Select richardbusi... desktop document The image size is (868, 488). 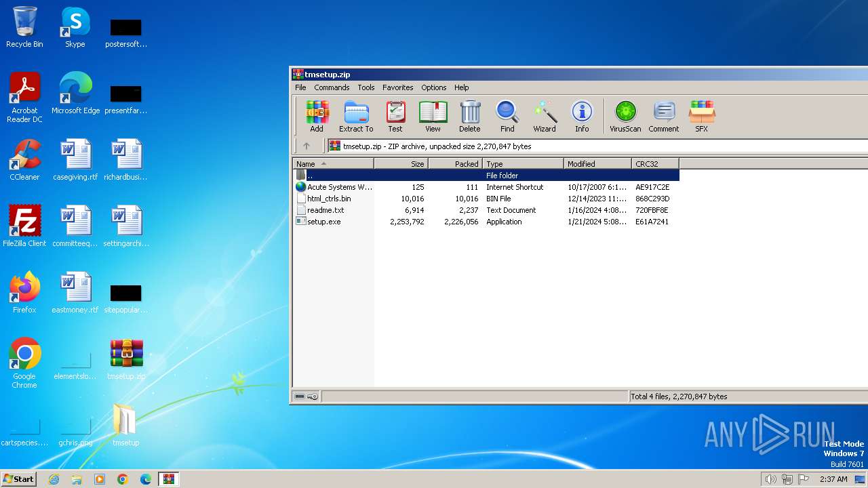pyautogui.click(x=126, y=160)
